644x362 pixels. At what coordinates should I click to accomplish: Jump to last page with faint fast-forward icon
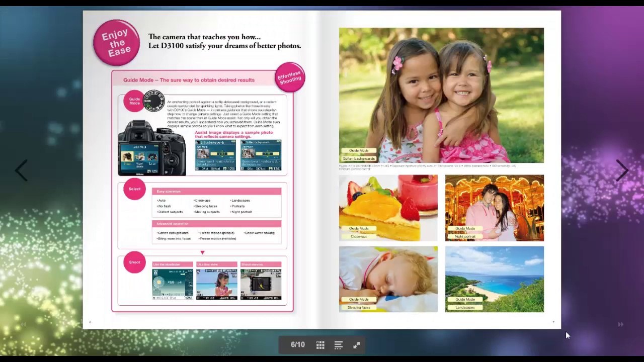tap(621, 324)
